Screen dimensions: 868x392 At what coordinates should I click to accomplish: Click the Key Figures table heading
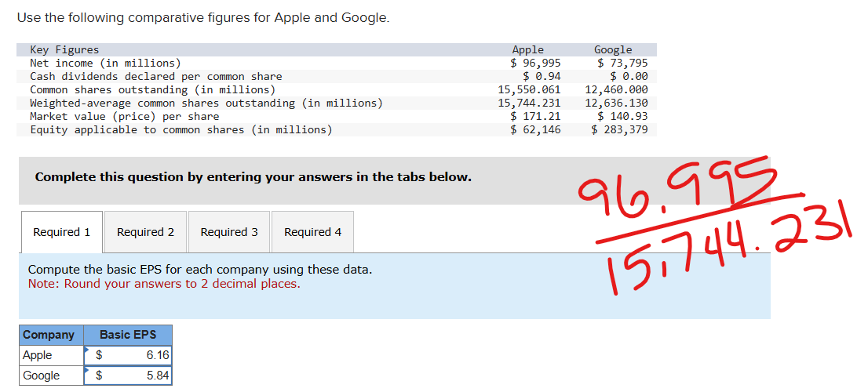tap(64, 49)
